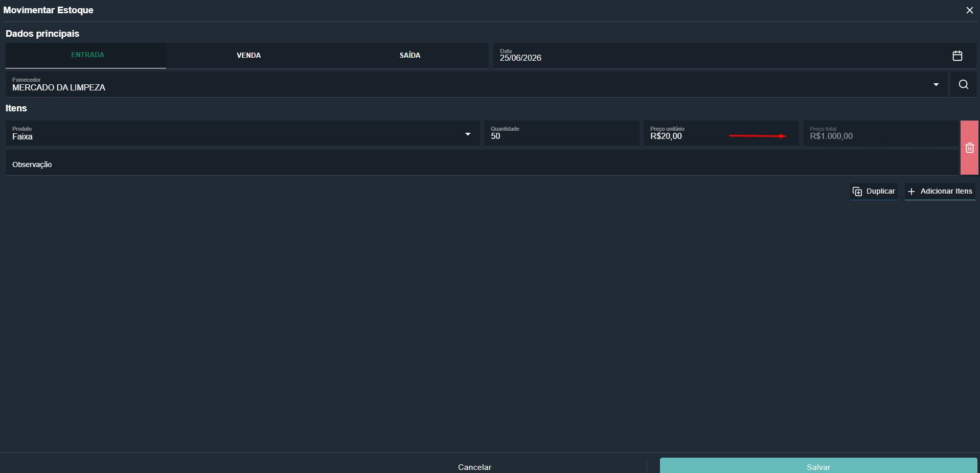Switch to the VENDA tab
Image resolution: width=980 pixels, height=473 pixels.
pyautogui.click(x=248, y=55)
